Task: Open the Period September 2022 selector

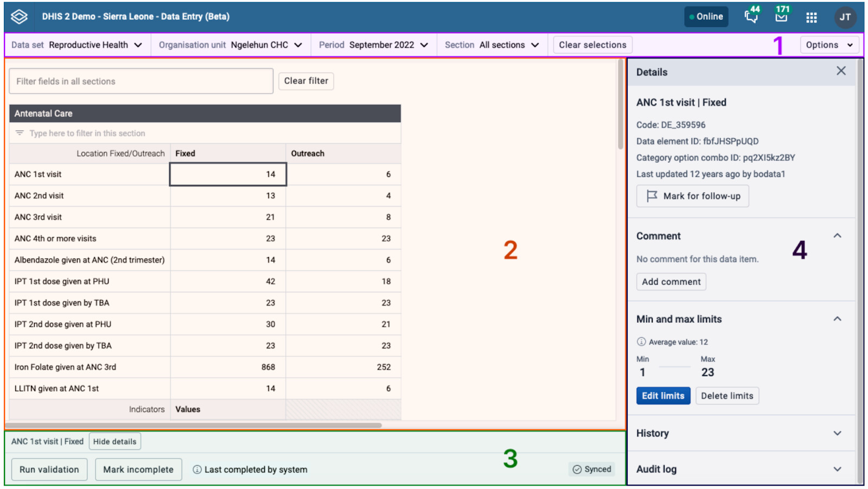Action: pos(373,45)
